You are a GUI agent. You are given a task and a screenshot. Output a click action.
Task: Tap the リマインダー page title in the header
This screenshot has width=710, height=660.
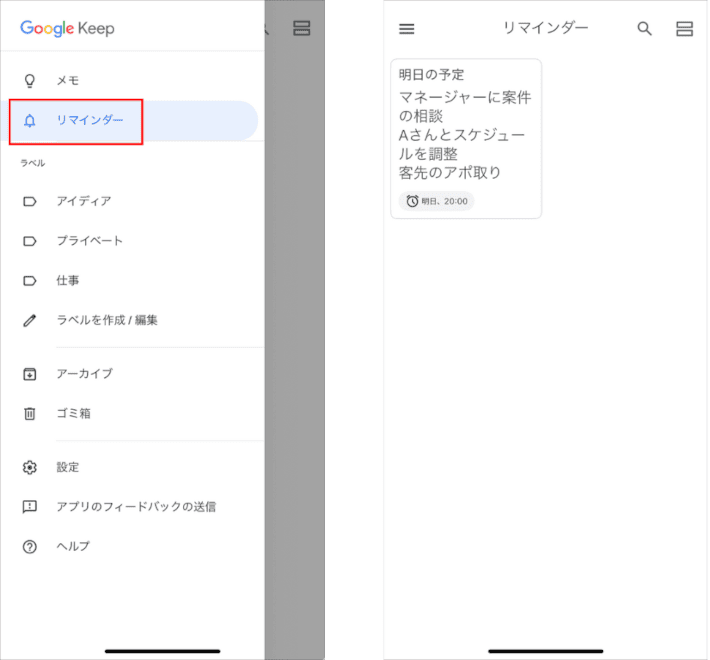click(545, 28)
